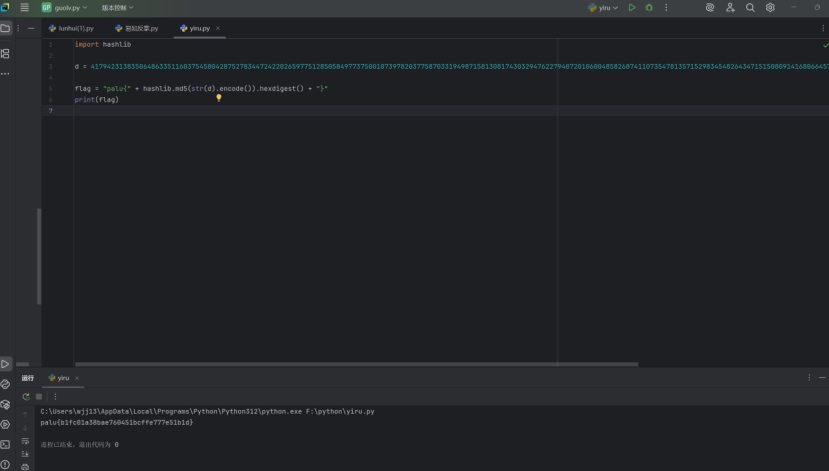Click the down-arrow in the Run console
829x471 pixels.
pos(25,428)
